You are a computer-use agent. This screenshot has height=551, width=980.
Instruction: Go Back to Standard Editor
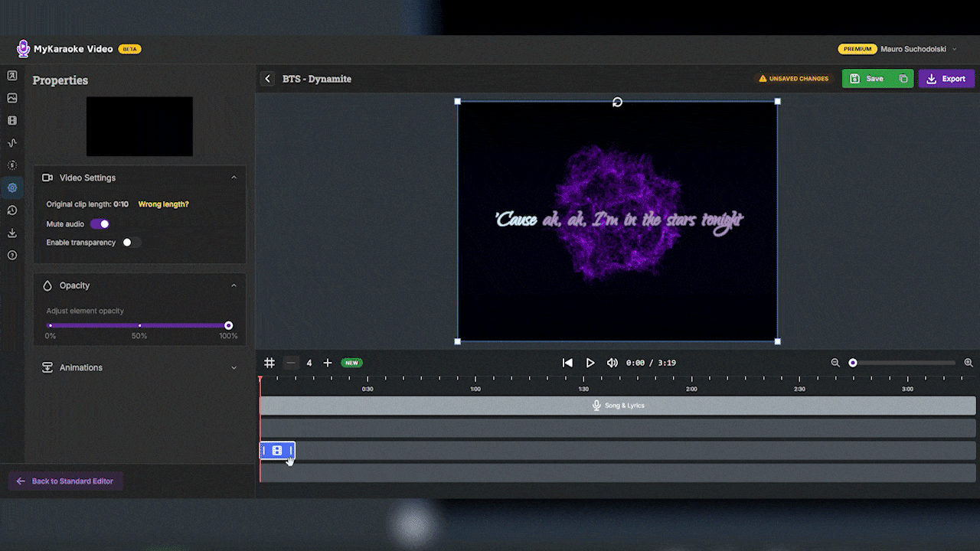pyautogui.click(x=65, y=481)
